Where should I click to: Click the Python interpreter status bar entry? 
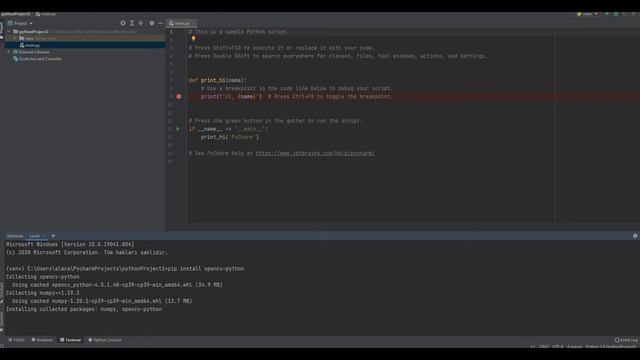[x=611, y=347]
